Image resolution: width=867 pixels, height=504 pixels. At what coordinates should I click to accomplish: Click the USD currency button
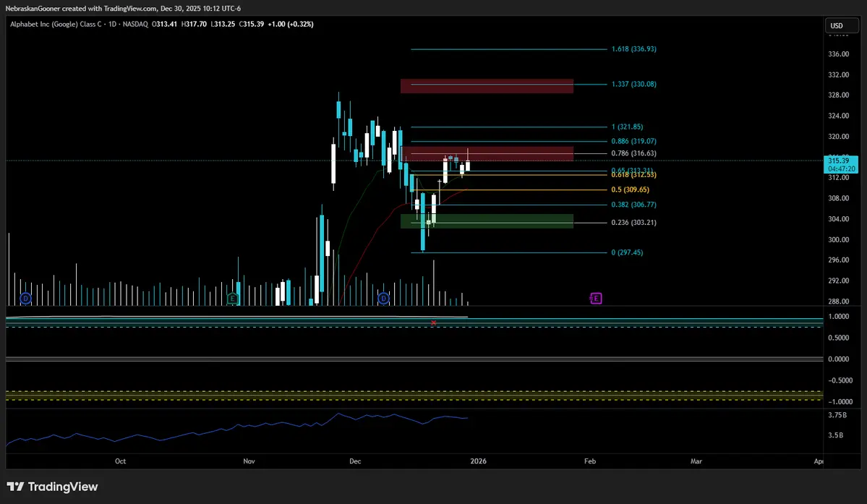click(x=842, y=25)
